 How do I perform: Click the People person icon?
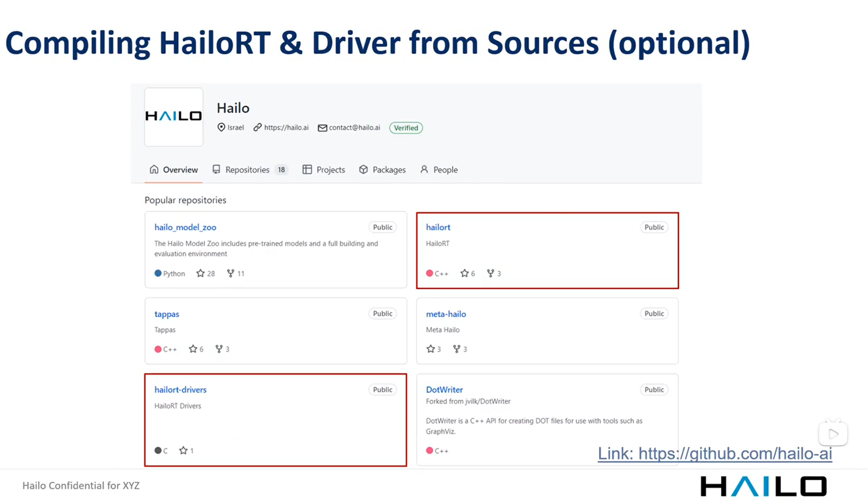[x=424, y=169]
